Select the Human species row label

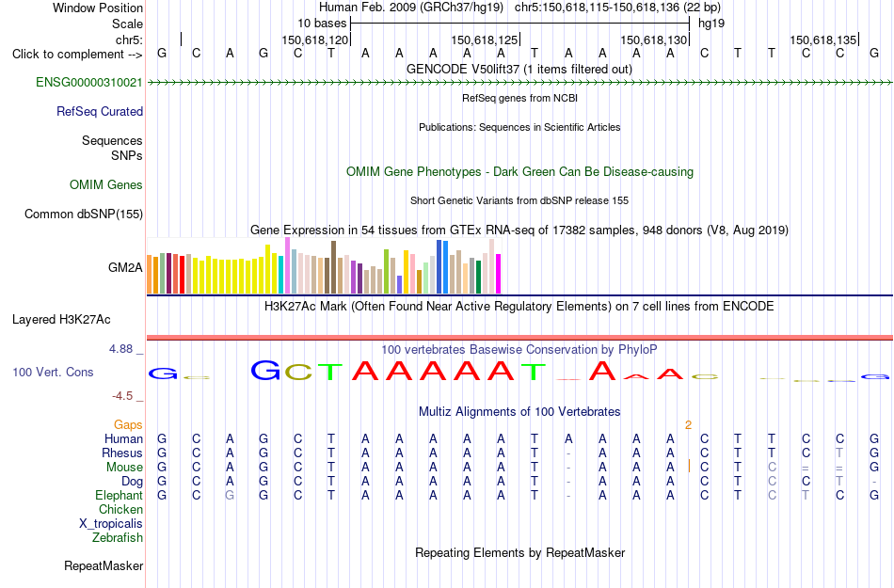coord(123,439)
